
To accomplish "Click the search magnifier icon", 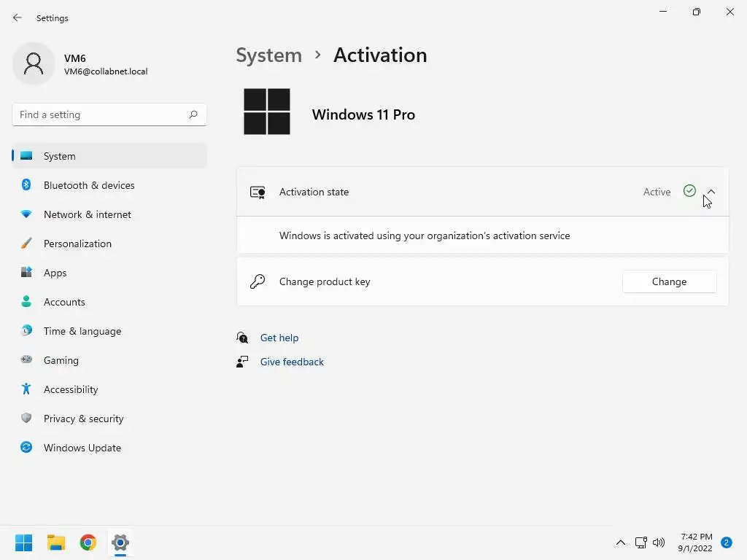I will click(193, 114).
